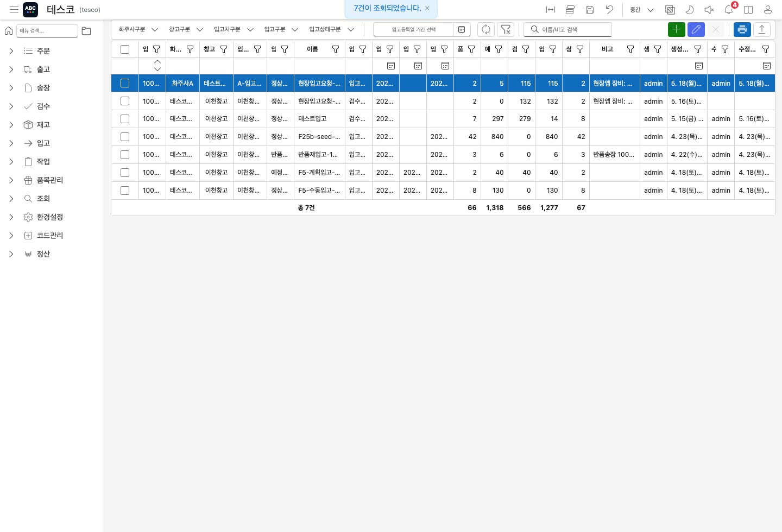Click the refresh circular arrows button
782x532 pixels.
coord(486,29)
